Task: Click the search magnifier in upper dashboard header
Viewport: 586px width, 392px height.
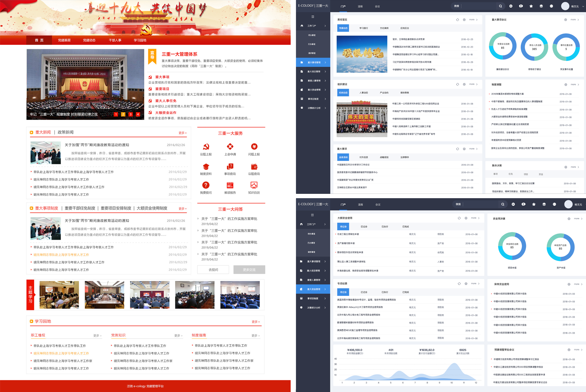Action: click(501, 6)
